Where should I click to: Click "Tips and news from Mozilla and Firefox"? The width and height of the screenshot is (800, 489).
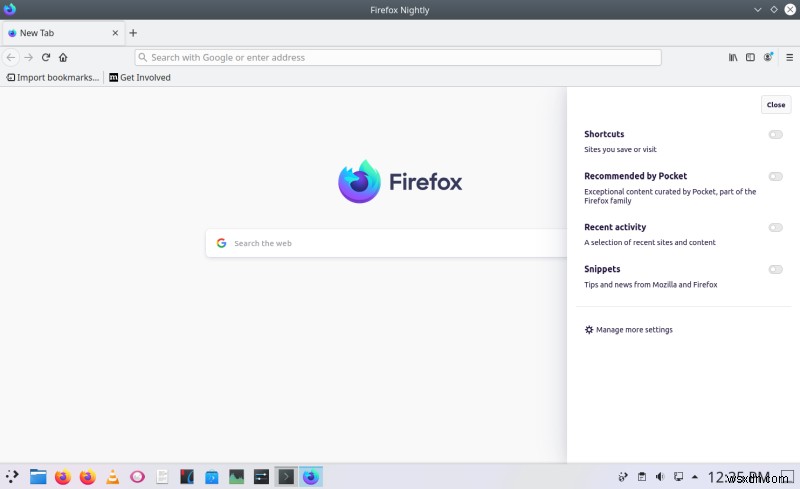[x=651, y=284]
